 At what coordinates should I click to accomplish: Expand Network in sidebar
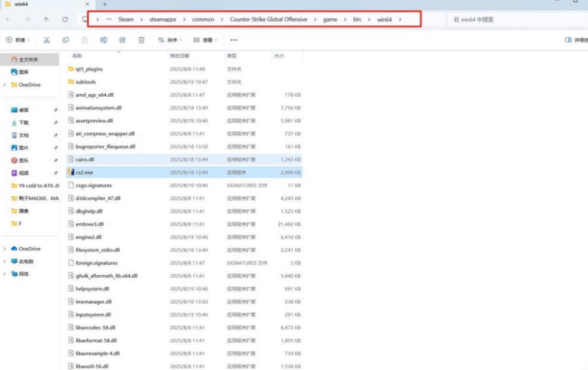point(5,274)
